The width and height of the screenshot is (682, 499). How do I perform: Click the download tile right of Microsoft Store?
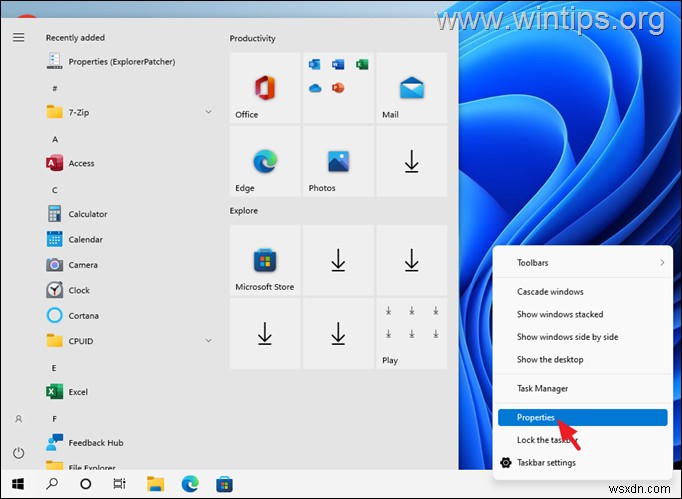point(338,260)
